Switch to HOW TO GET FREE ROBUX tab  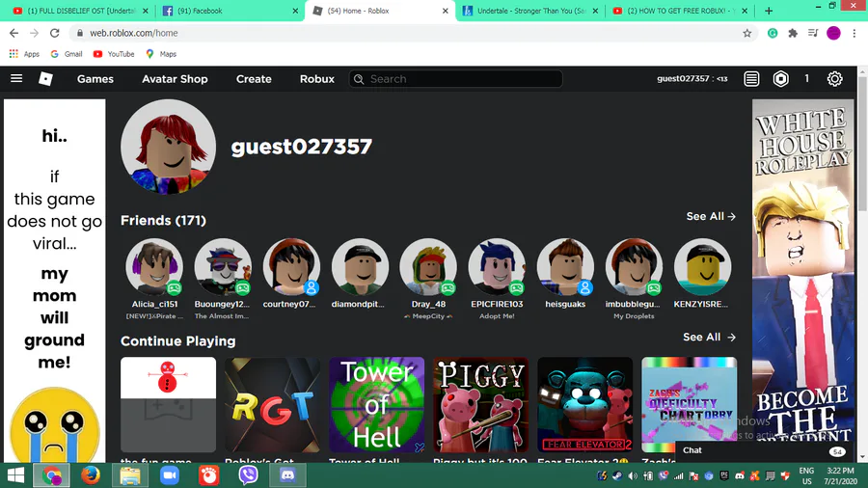tap(680, 11)
